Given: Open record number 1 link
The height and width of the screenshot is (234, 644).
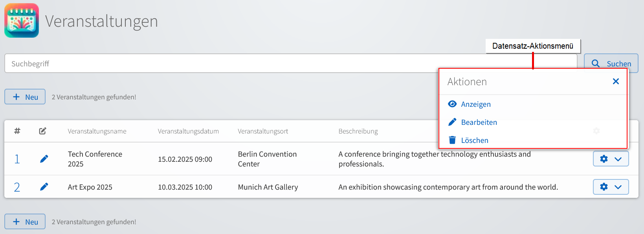Looking at the screenshot, I should point(17,159).
